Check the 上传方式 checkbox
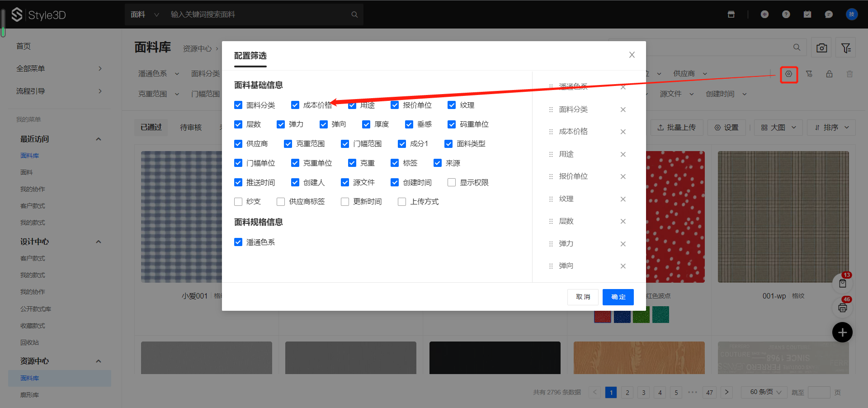The height and width of the screenshot is (408, 868). 402,202
